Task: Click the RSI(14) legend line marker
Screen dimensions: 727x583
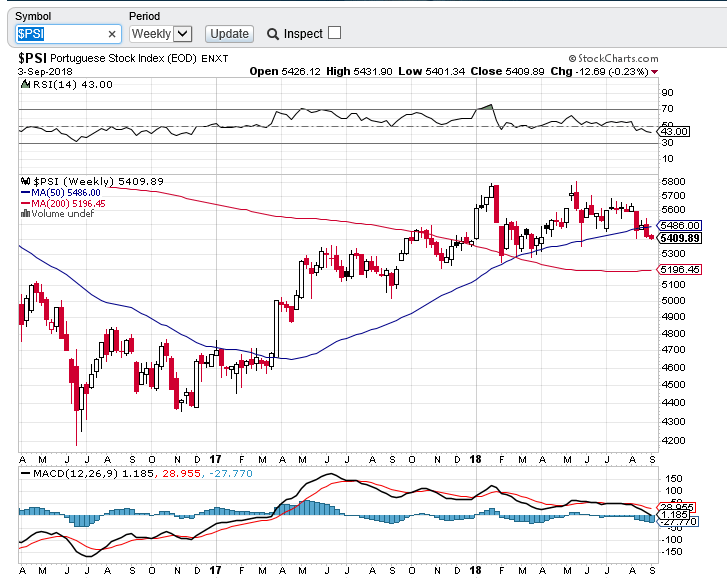Action: click(x=25, y=85)
